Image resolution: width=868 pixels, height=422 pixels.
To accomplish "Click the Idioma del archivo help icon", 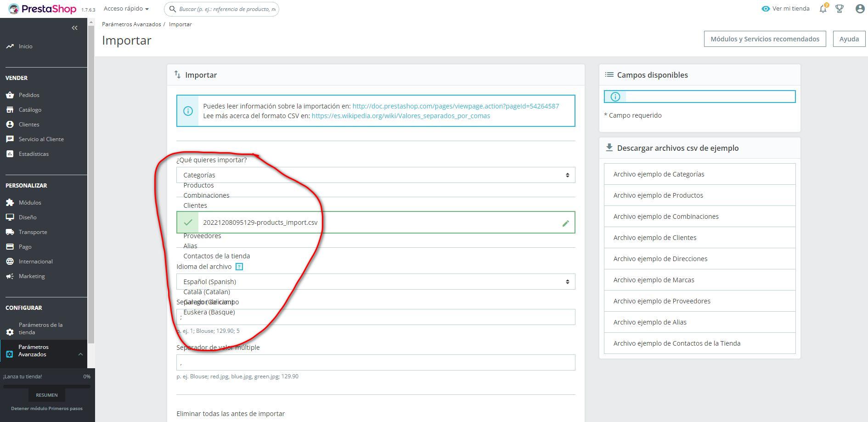I will (239, 267).
